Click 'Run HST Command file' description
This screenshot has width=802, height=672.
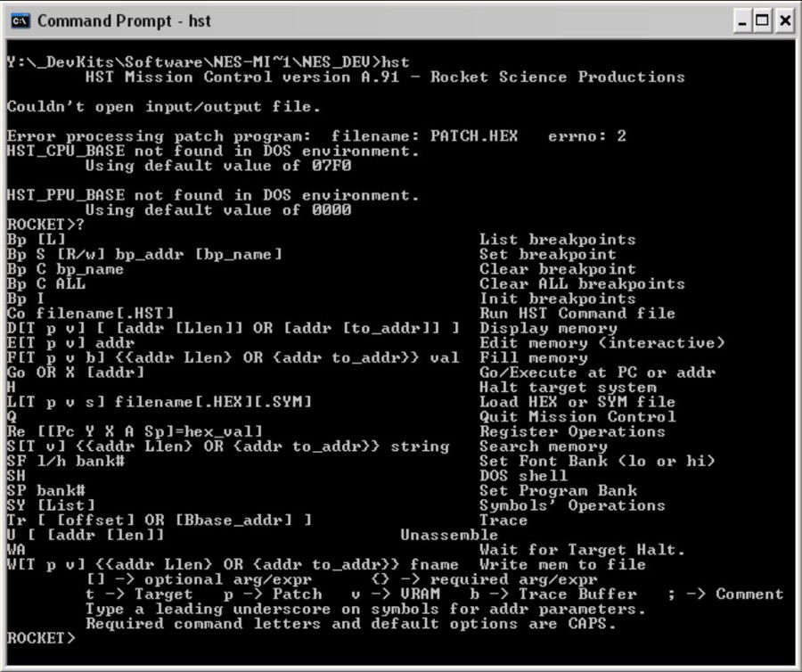[x=577, y=314]
